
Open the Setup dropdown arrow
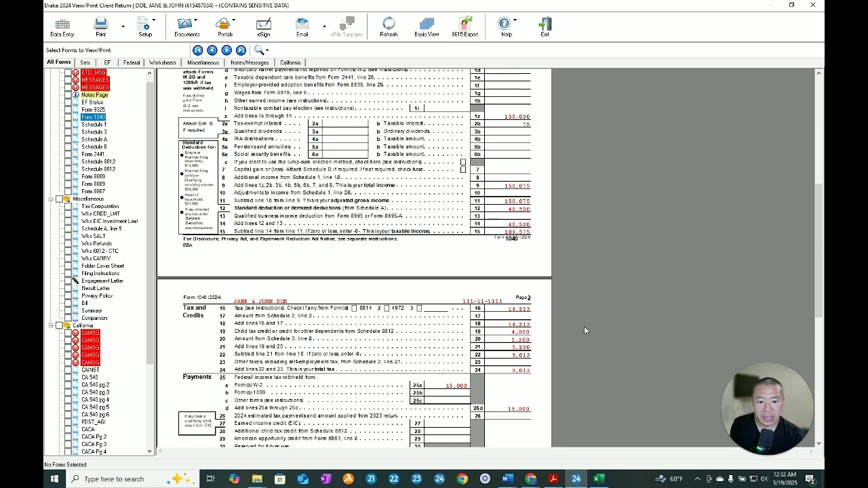(x=154, y=20)
